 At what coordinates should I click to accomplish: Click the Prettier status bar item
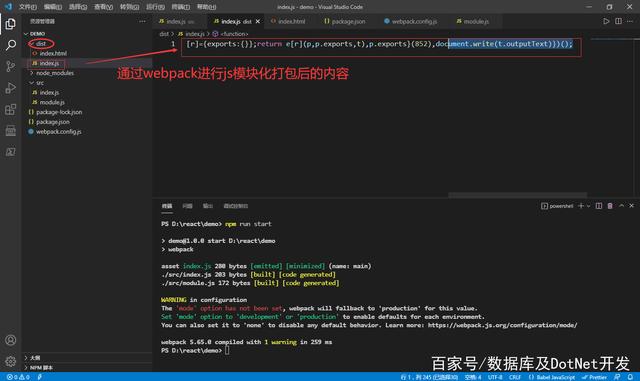point(595,377)
